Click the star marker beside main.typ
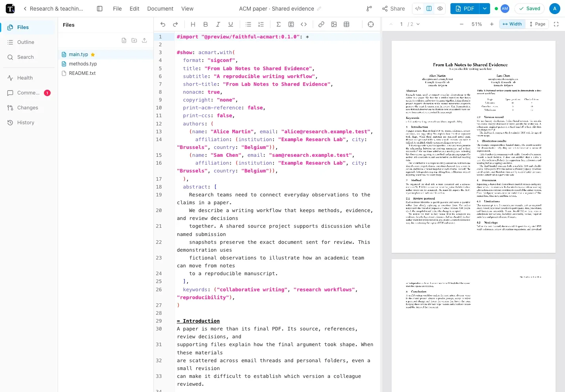 [93, 54]
